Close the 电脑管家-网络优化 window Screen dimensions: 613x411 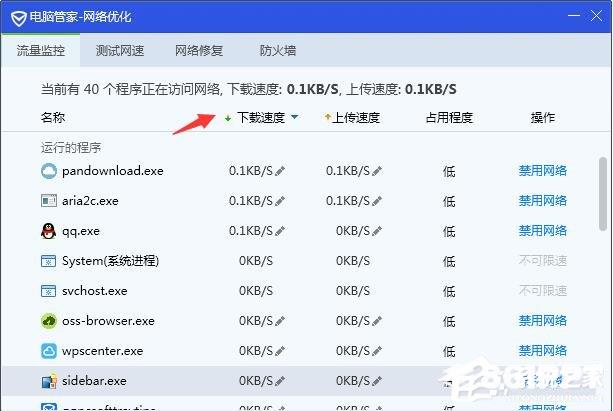597,16
